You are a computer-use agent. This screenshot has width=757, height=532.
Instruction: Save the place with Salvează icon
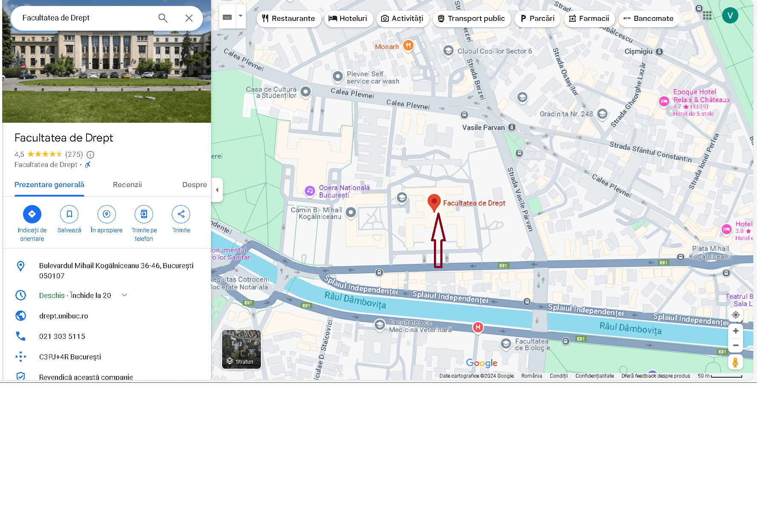pyautogui.click(x=69, y=214)
